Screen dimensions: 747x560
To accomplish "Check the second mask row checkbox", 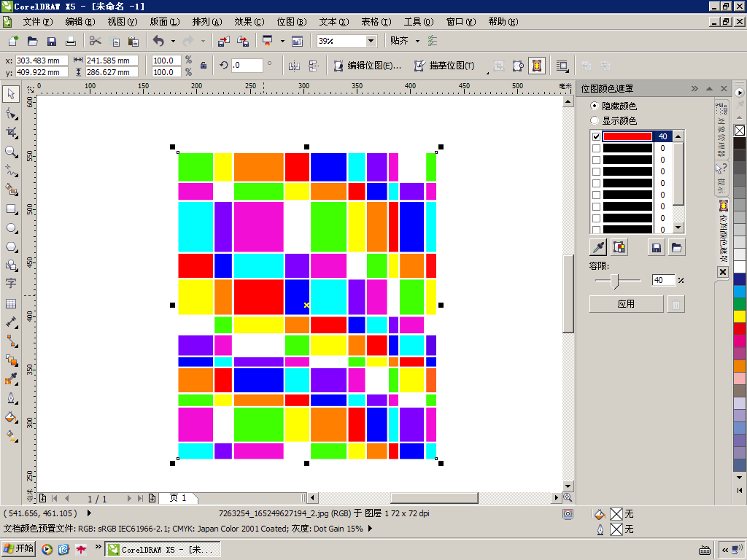I will pyautogui.click(x=596, y=148).
